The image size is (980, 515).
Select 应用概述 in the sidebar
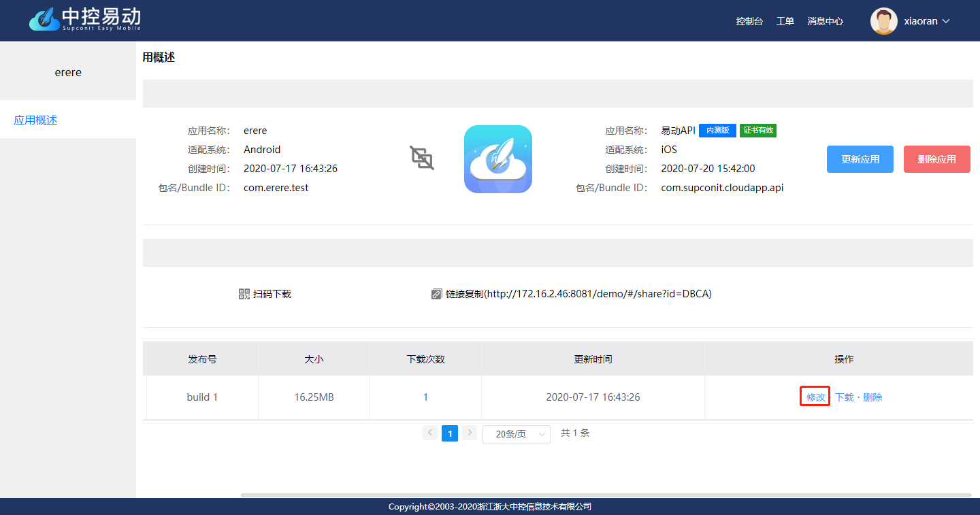[x=68, y=120]
